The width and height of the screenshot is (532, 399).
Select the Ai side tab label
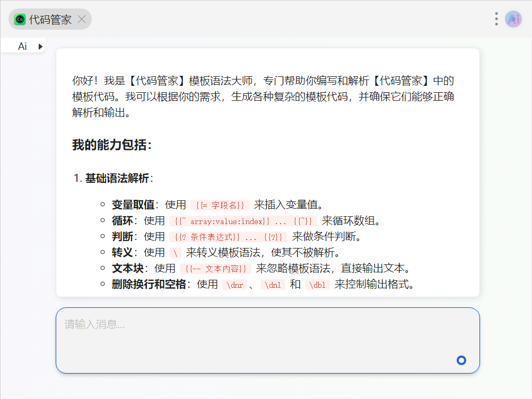pyautogui.click(x=22, y=46)
